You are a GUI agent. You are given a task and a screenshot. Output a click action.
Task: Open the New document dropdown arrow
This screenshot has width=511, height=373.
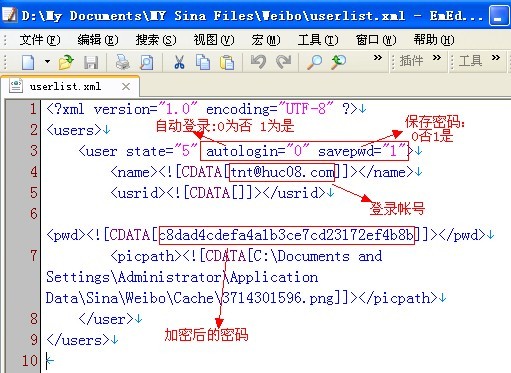coord(47,61)
